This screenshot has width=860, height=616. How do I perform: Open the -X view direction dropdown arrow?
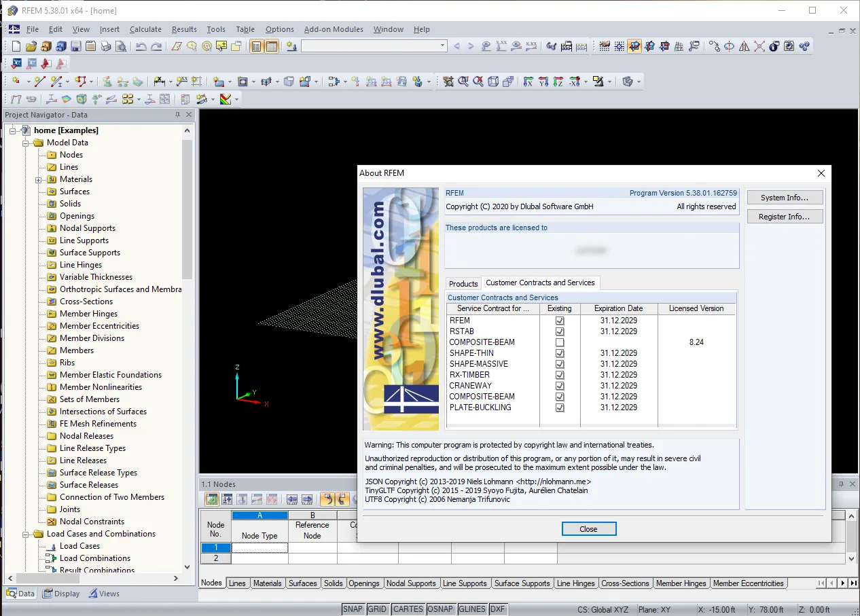pyautogui.click(x=586, y=81)
